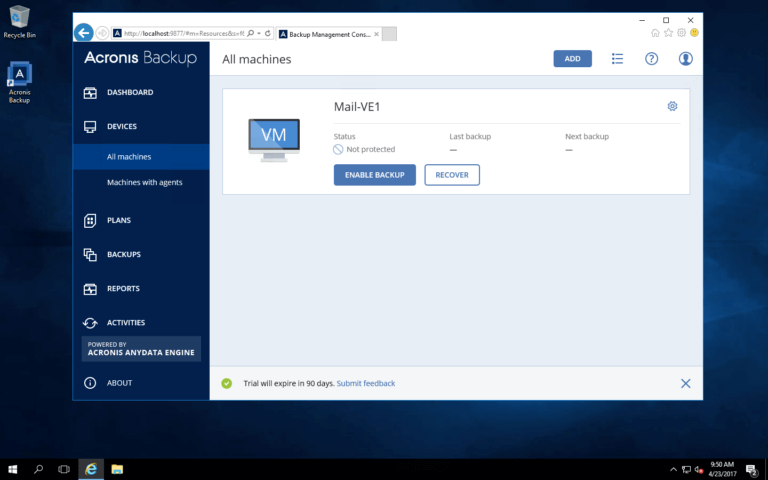Open the Recycle Bin desktop icon
The width and height of the screenshot is (768, 480).
click(x=19, y=22)
